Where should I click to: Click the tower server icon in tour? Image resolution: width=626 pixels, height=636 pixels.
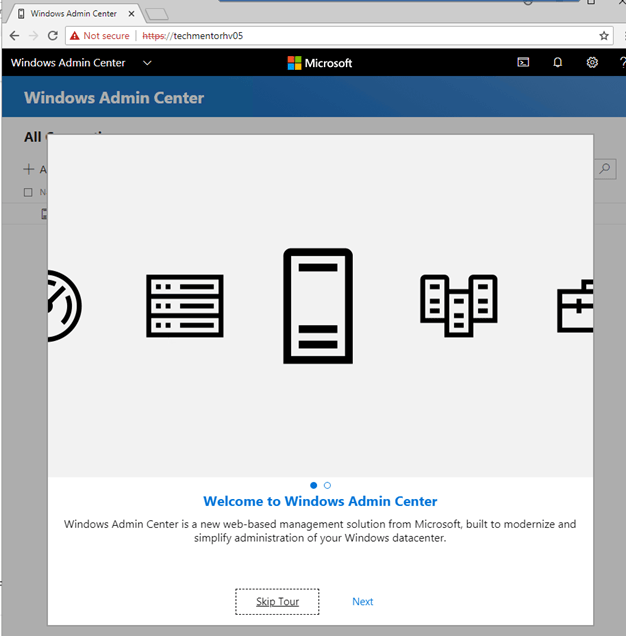click(318, 306)
